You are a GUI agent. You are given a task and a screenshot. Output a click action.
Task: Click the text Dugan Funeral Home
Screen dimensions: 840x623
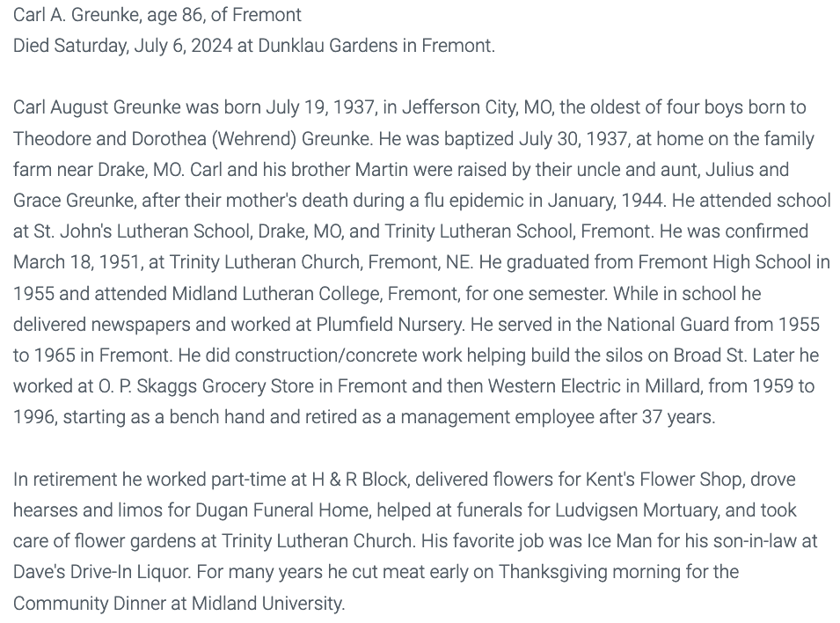(283, 509)
